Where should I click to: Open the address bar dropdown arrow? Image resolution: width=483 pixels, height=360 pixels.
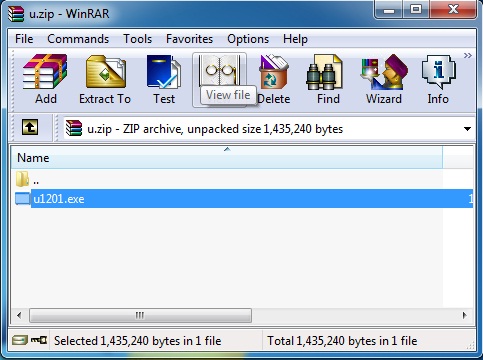467,129
